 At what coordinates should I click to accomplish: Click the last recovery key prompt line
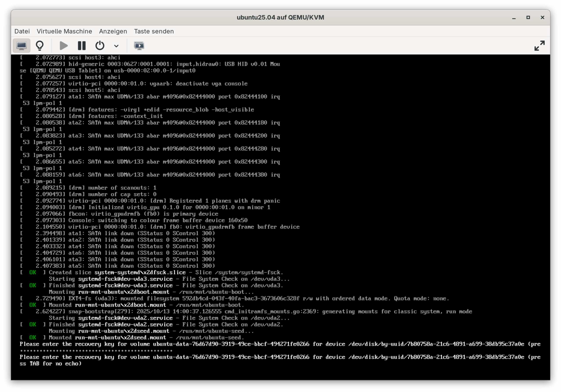[280, 357]
